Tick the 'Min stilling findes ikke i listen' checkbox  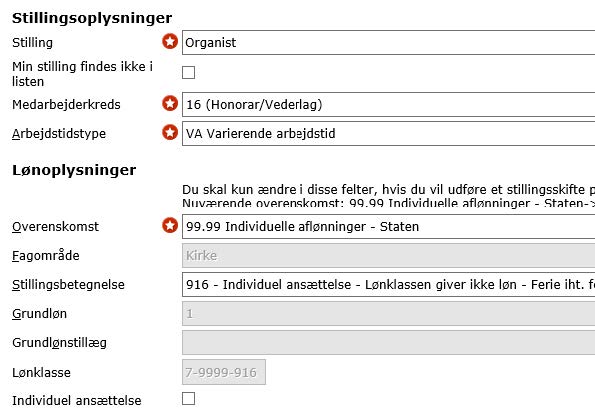pyautogui.click(x=189, y=73)
